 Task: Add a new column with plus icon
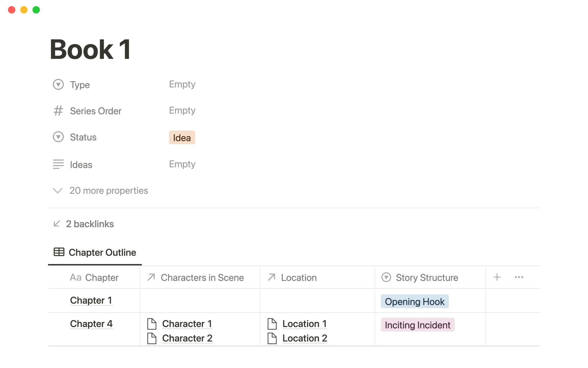[x=497, y=277]
